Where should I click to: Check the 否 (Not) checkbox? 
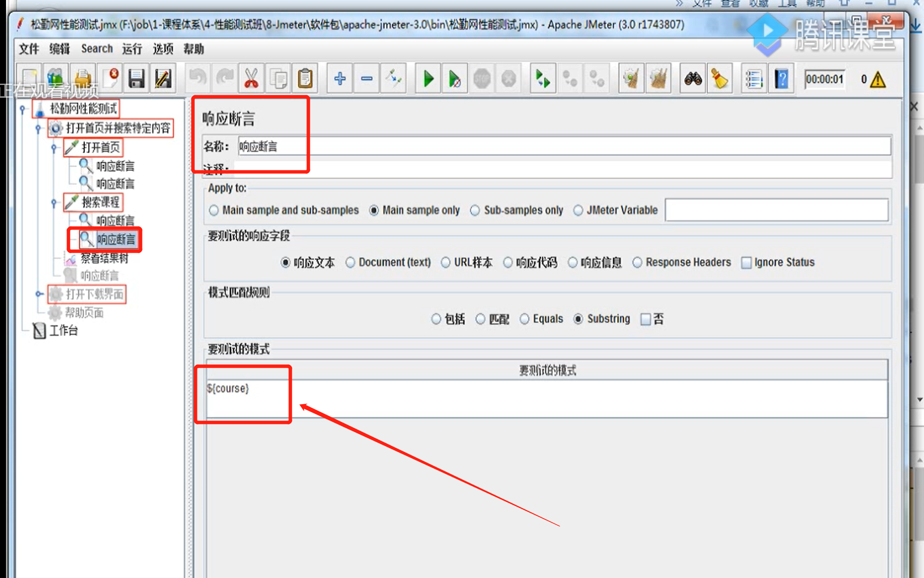645,319
